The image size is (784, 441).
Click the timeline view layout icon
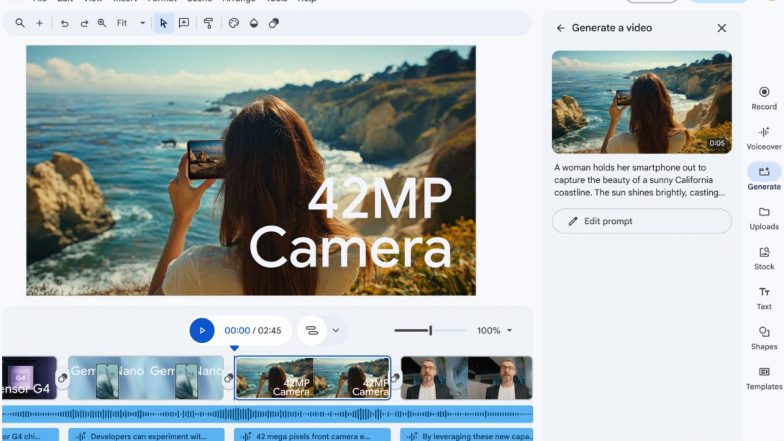tap(312, 330)
